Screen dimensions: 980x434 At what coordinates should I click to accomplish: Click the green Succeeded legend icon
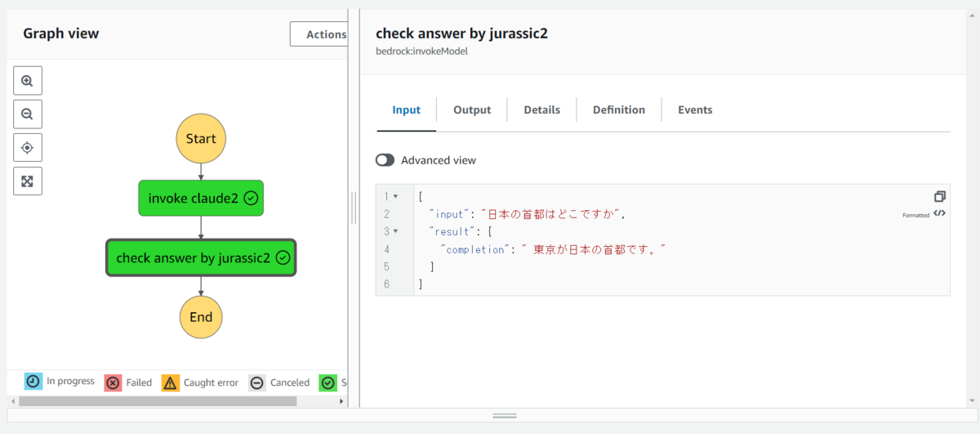pyautogui.click(x=327, y=383)
